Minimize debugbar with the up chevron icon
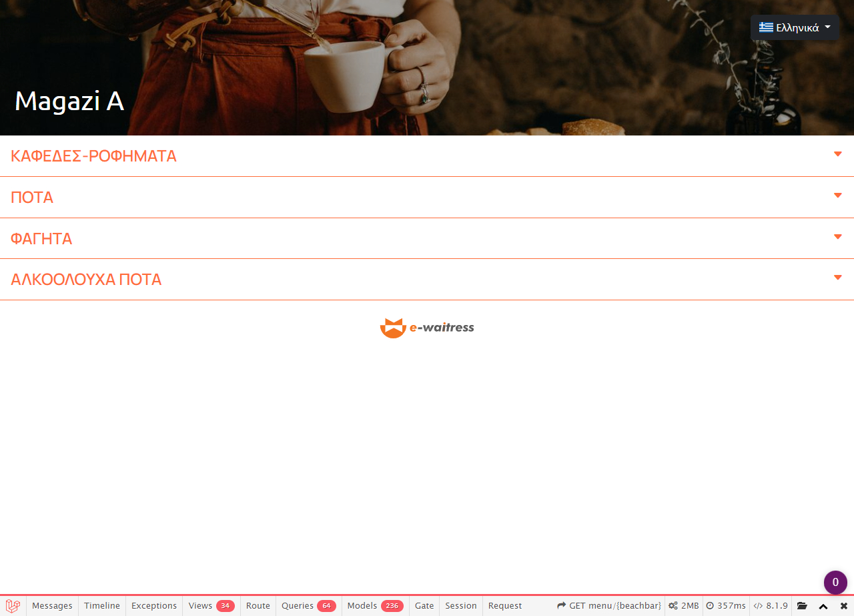Screen dimensions: 854x616 (x=823, y=606)
